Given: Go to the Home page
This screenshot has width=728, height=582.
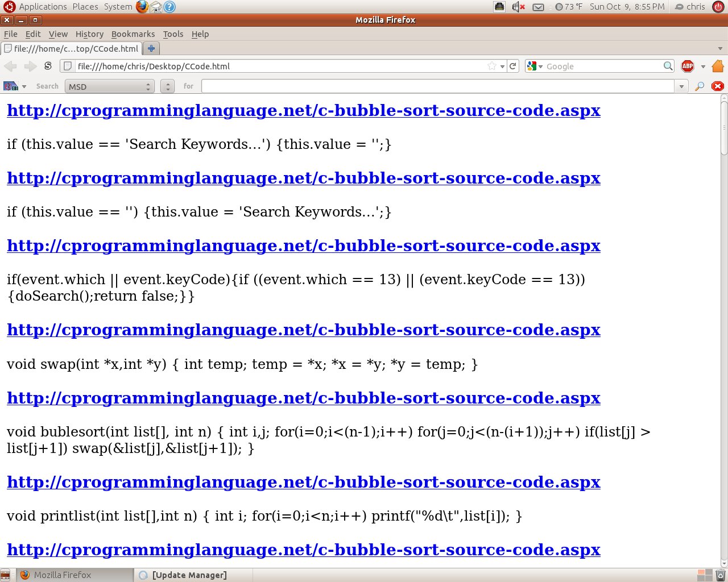Looking at the screenshot, I should click(x=718, y=66).
